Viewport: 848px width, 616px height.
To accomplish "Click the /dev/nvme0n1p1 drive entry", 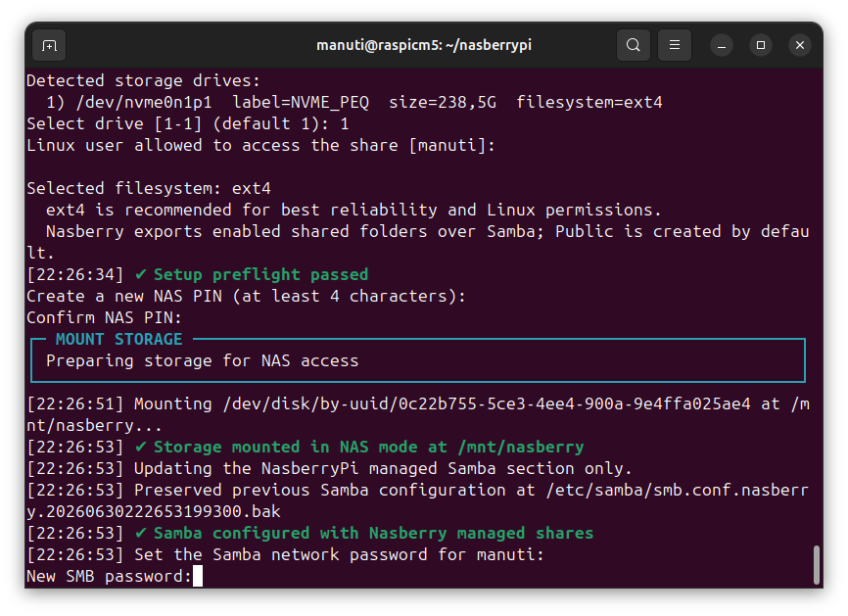I will [354, 102].
